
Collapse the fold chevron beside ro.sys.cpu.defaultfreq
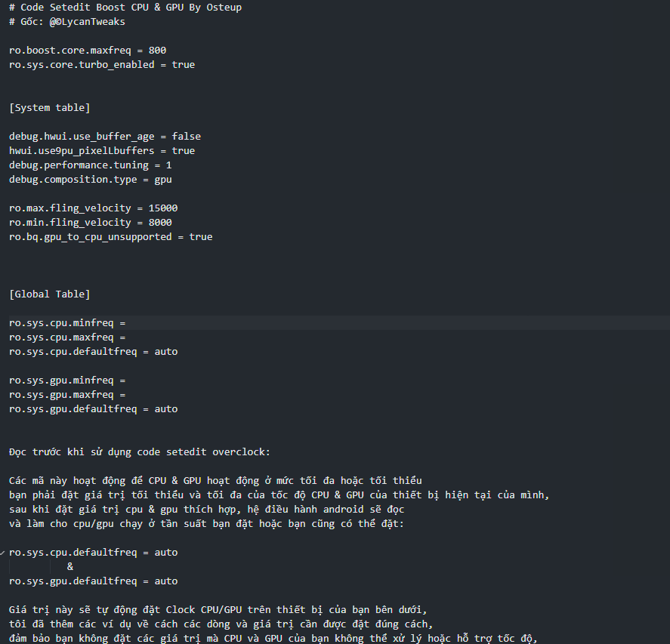tap(4, 553)
